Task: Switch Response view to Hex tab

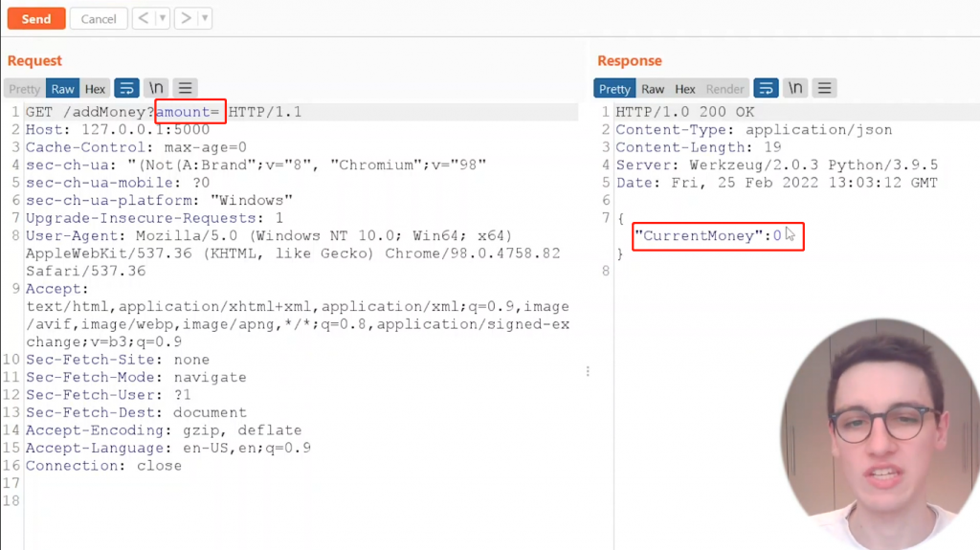Action: click(x=685, y=89)
